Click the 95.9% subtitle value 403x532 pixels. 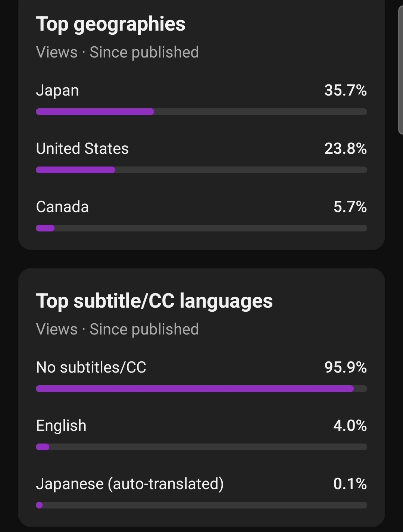click(x=345, y=368)
